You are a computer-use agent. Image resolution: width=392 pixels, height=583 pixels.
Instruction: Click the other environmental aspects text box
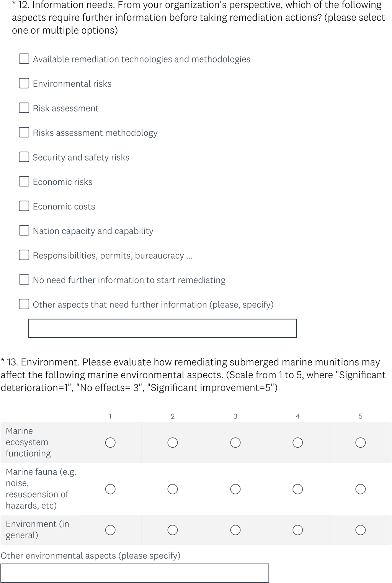135,573
